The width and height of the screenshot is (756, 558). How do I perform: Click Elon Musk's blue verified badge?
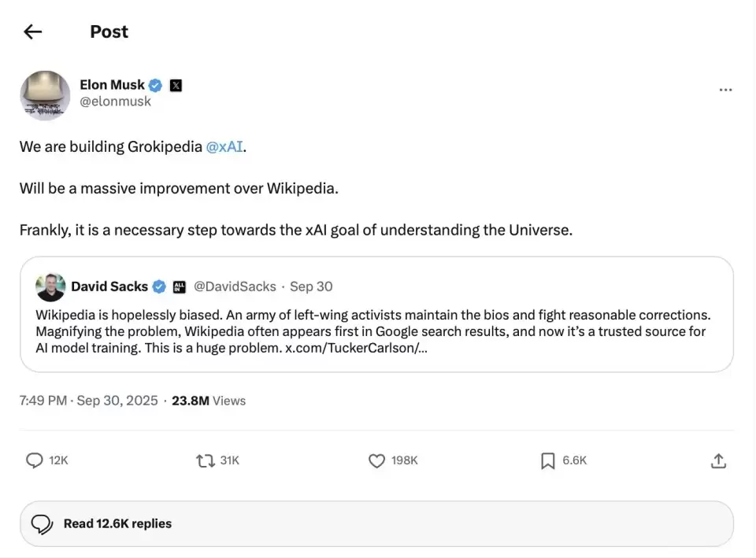(x=156, y=85)
